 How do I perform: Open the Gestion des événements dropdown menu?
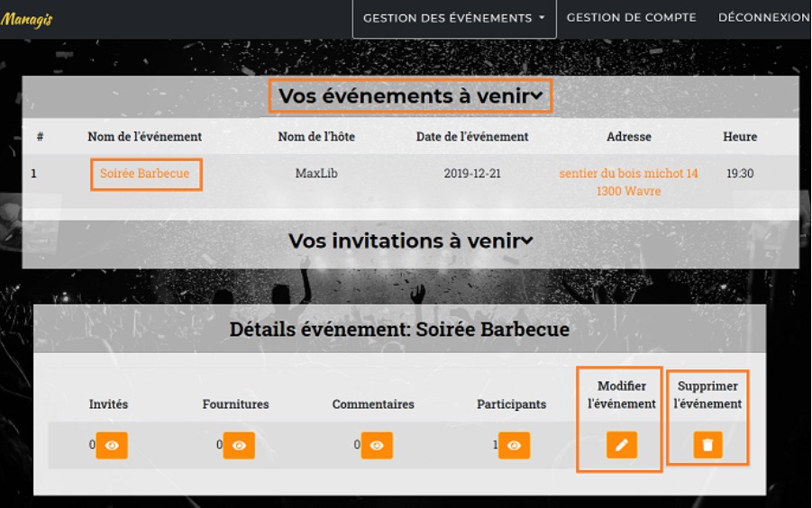pos(453,18)
